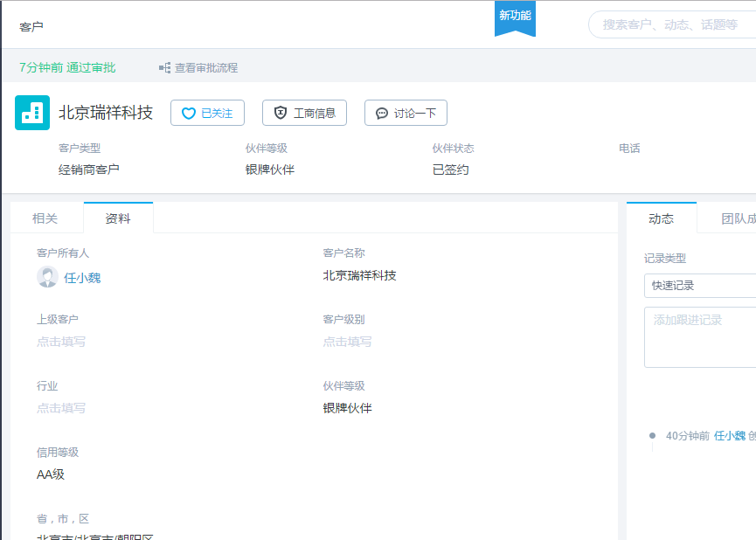Open 查看审批流程 link
The height and width of the screenshot is (540, 756).
[x=205, y=67]
